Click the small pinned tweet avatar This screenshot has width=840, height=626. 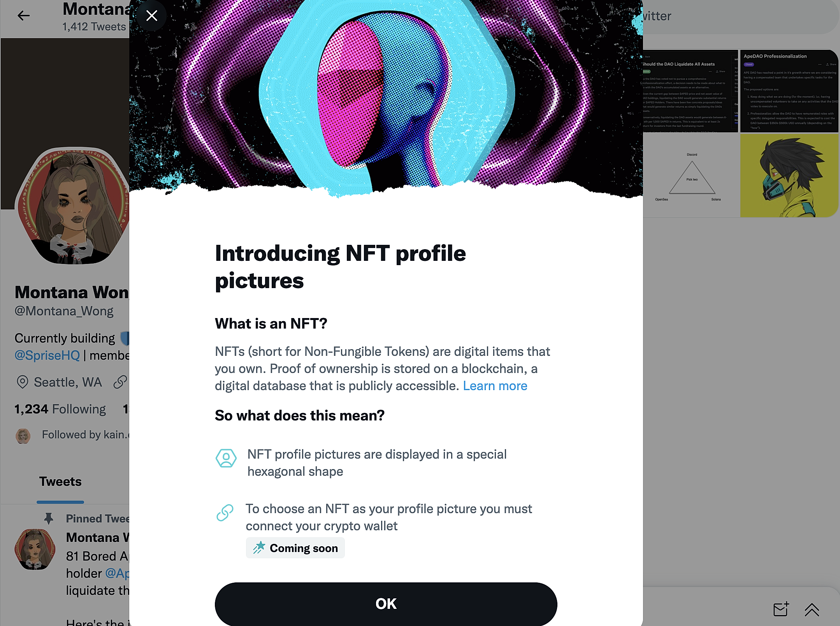coord(35,549)
